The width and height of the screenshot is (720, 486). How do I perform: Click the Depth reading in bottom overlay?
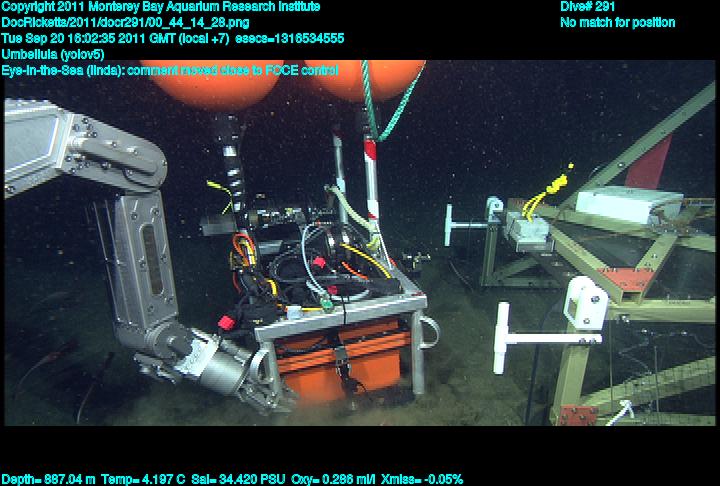coord(48,479)
